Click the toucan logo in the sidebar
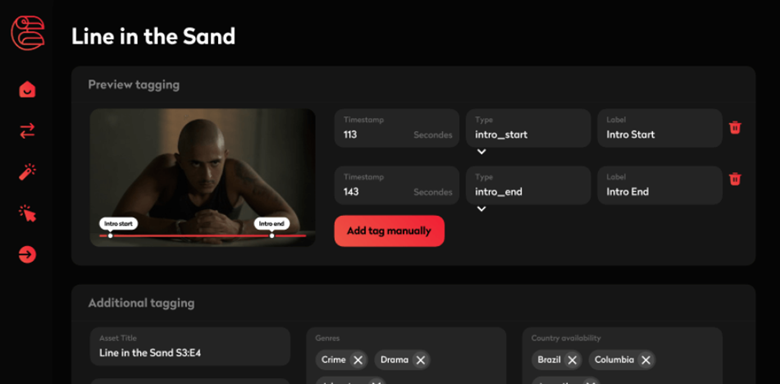The width and height of the screenshot is (780, 384). 28,33
